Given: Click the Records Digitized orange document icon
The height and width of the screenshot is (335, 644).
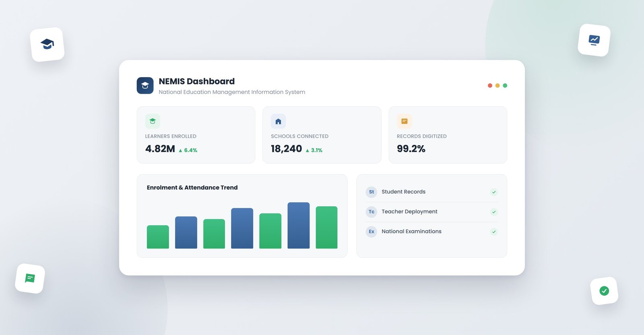Looking at the screenshot, I should tap(404, 121).
